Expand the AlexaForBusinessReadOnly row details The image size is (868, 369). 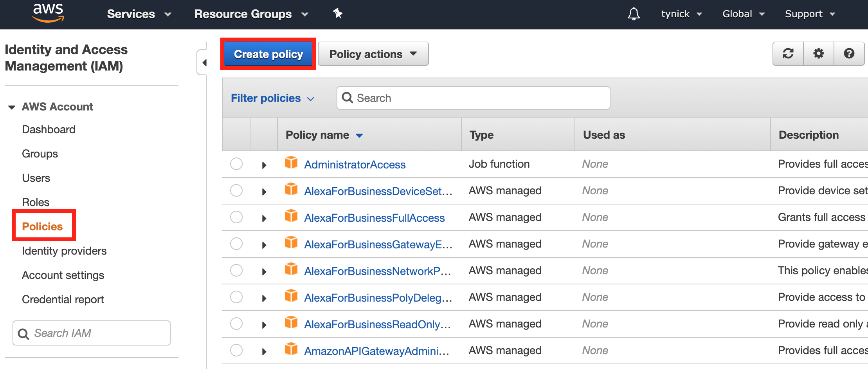264,325
